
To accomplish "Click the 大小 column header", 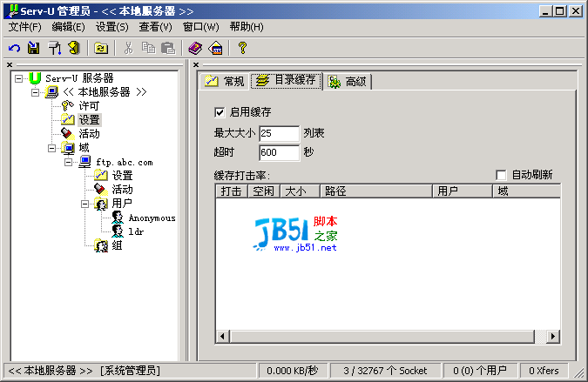I will (x=300, y=191).
